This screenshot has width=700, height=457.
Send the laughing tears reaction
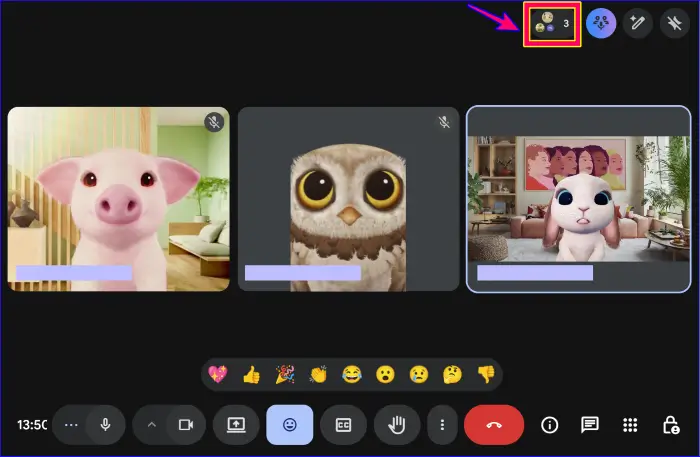coord(352,374)
